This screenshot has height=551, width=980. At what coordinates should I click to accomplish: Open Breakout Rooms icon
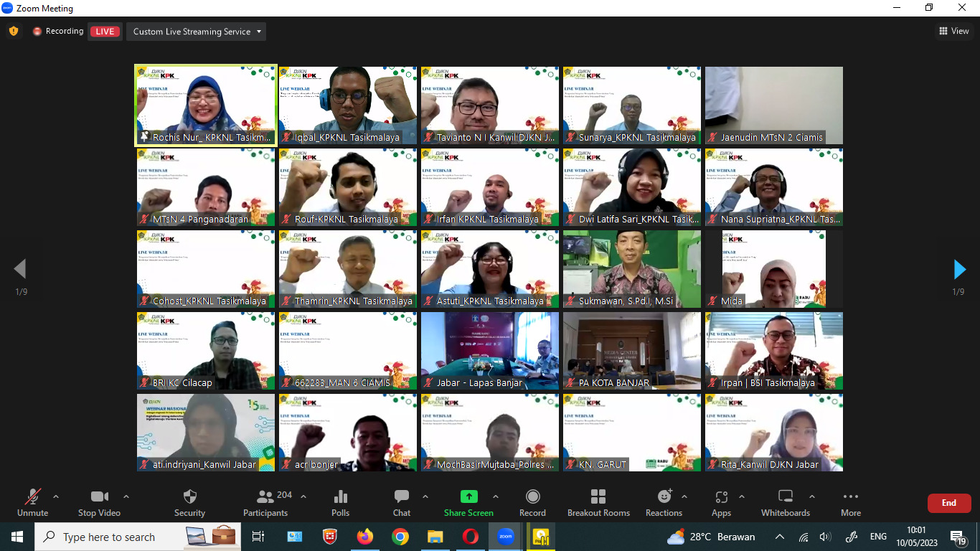coord(598,497)
